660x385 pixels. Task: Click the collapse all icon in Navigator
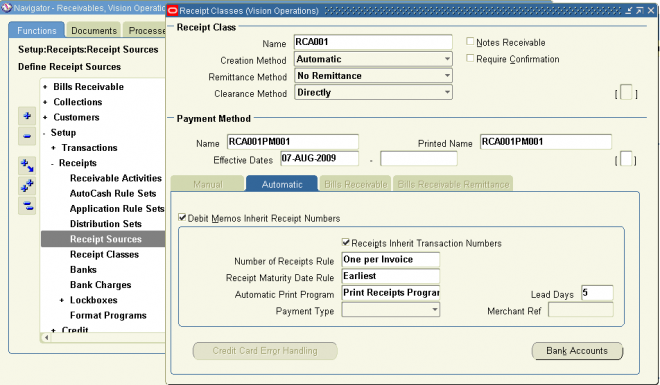point(27,206)
